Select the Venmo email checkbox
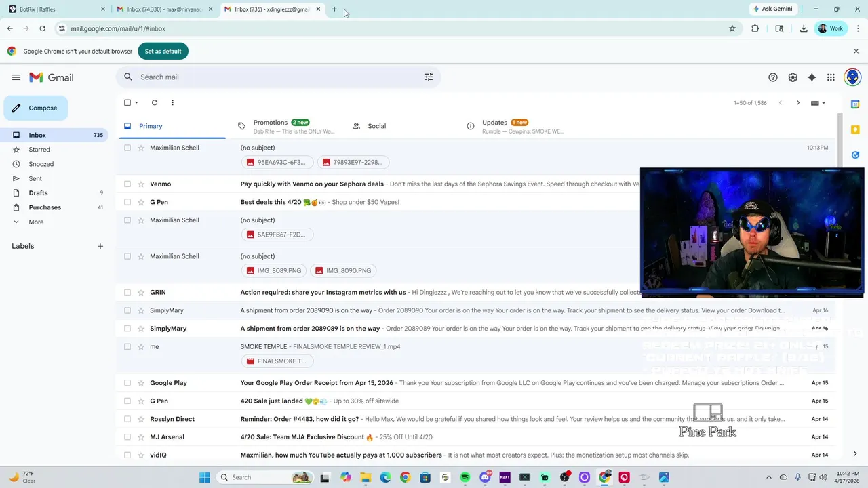The width and height of the screenshot is (868, 488). tap(127, 184)
